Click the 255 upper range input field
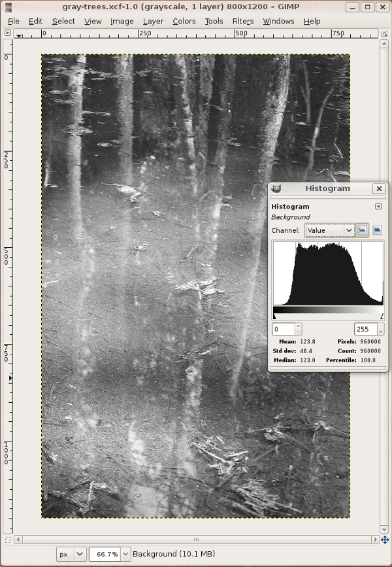 [365, 329]
